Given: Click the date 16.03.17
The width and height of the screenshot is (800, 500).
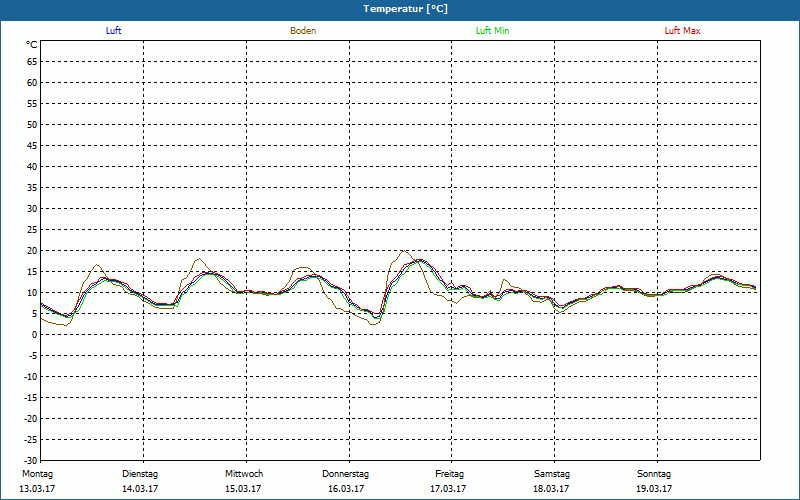Looking at the screenshot, I should point(346,489).
